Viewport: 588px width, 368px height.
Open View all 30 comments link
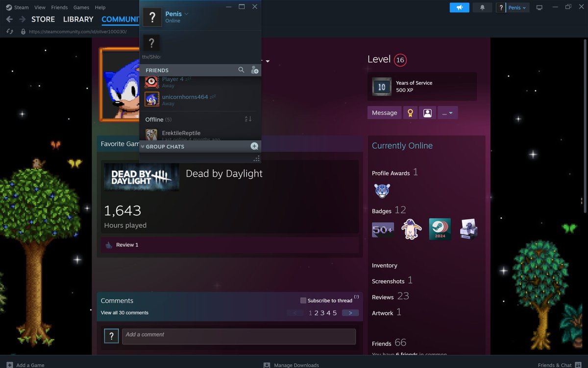click(124, 313)
